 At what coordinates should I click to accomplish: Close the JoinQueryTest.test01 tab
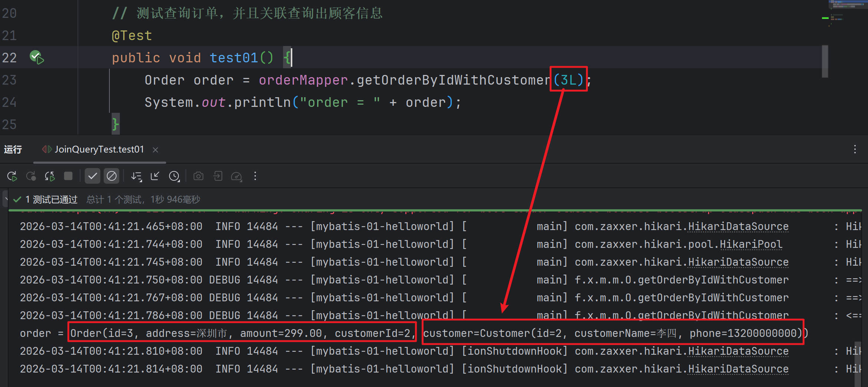(155, 150)
